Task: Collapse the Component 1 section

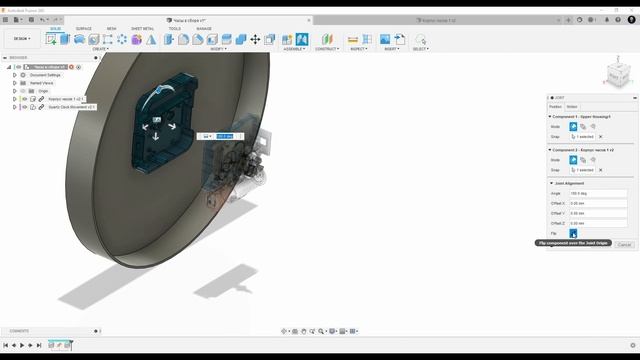Action: point(550,117)
